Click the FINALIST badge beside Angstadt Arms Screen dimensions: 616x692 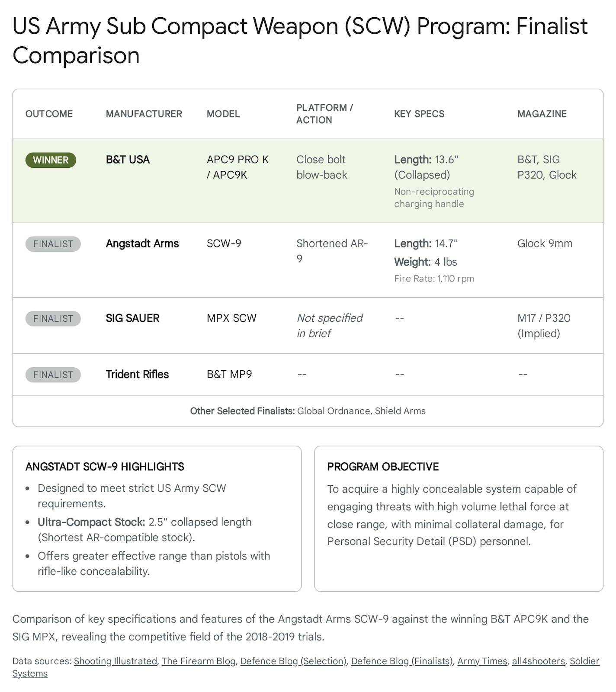pyautogui.click(x=53, y=244)
